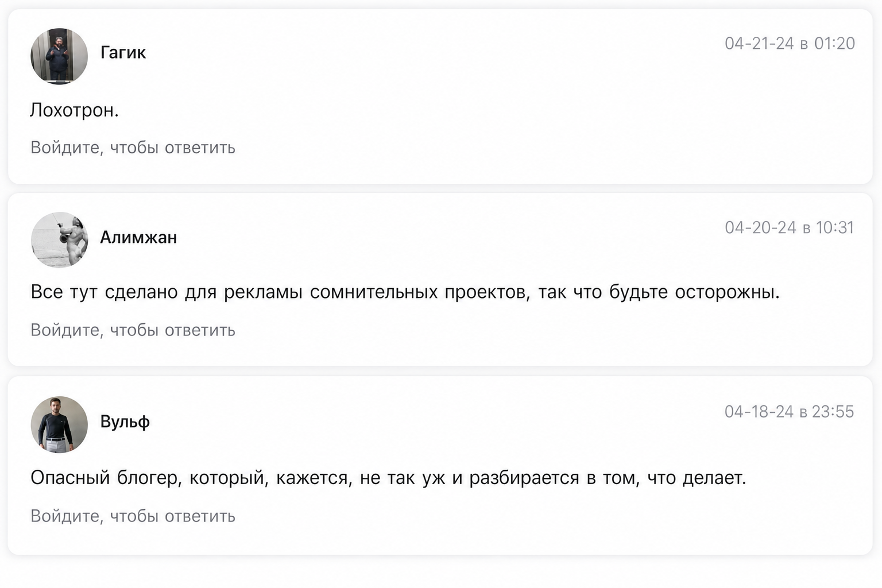Click reply login link under Алимжан's comment
882x588 pixels.
[133, 330]
